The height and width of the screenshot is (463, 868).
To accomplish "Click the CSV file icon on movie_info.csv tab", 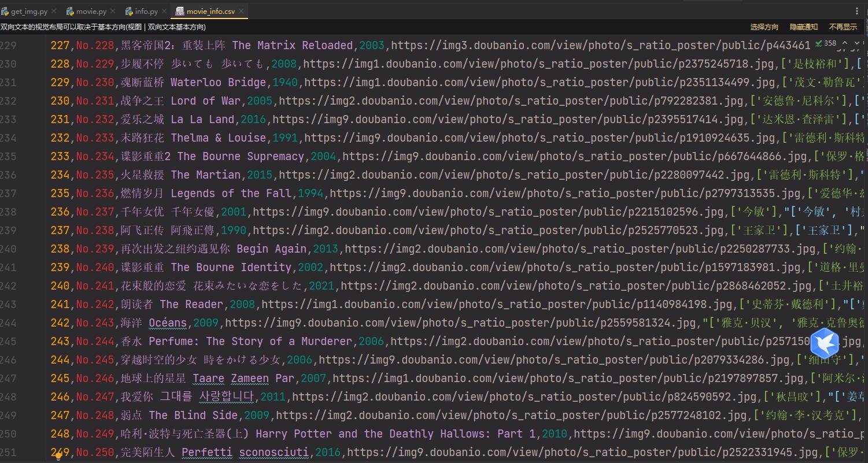I will (180, 11).
